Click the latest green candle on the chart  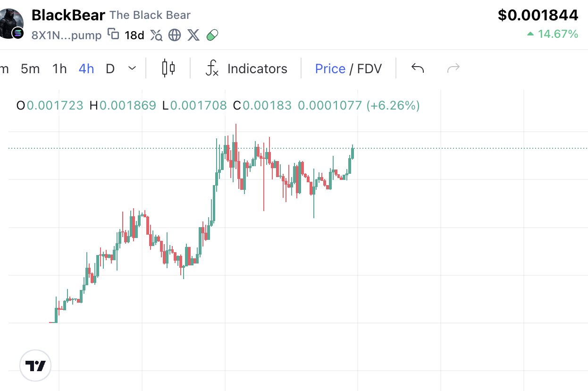pyautogui.click(x=353, y=153)
